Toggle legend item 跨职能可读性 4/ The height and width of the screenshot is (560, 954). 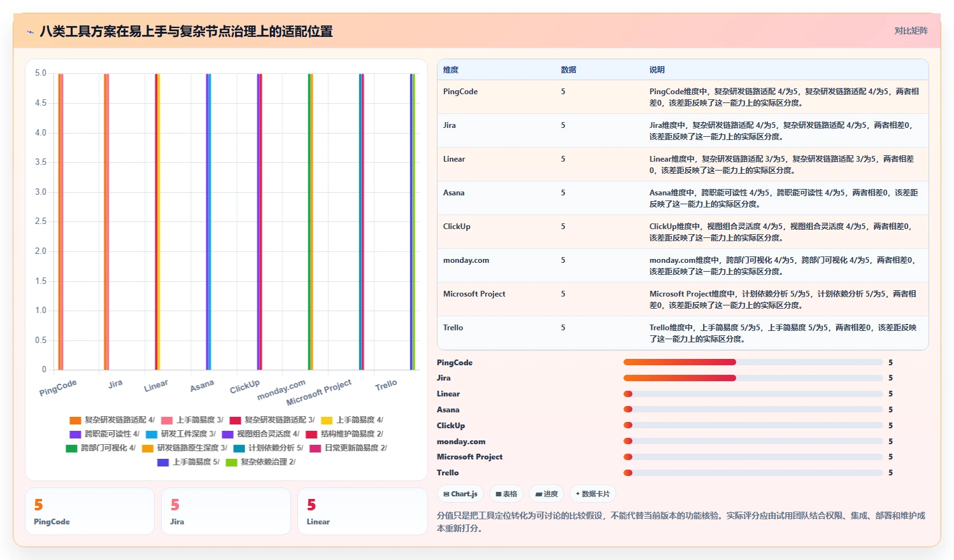click(x=104, y=434)
